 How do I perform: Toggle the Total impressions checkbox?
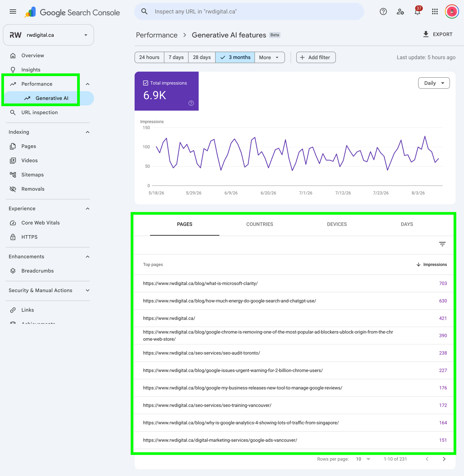(x=145, y=83)
